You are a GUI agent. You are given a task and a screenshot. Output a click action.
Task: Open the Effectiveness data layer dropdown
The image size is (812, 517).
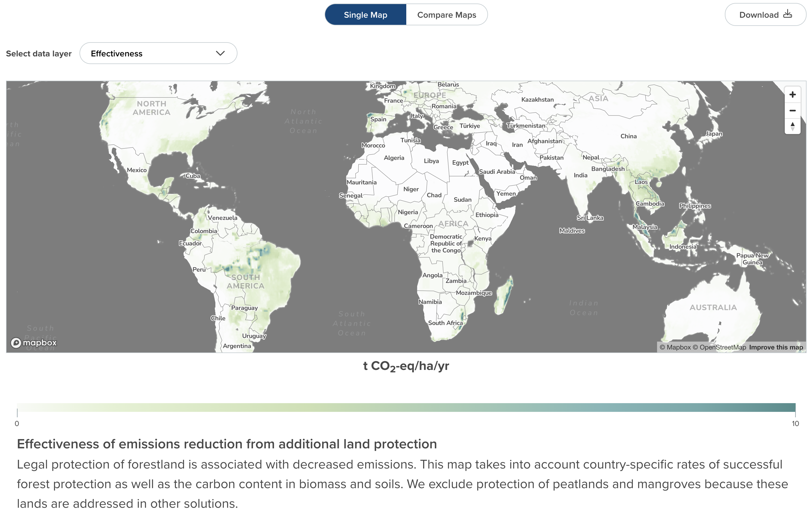point(158,53)
